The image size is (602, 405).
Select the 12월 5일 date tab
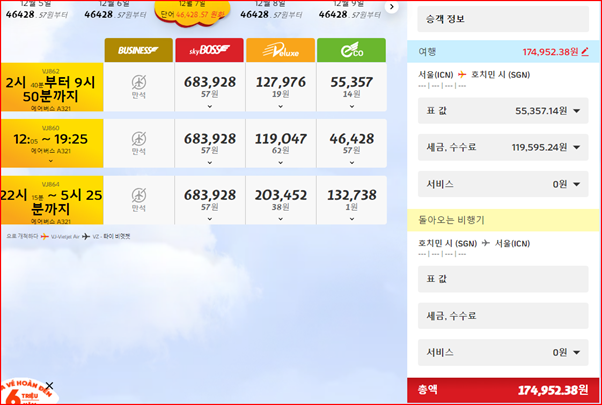pyautogui.click(x=36, y=10)
